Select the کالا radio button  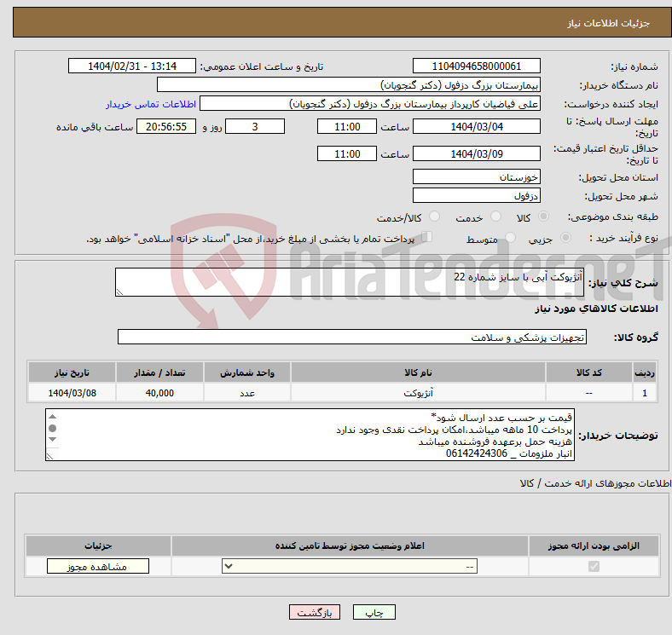[x=543, y=216]
